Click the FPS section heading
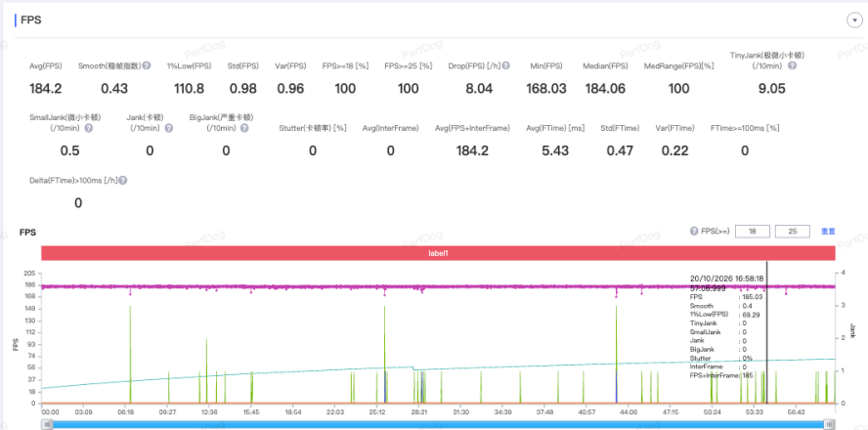 [31, 21]
